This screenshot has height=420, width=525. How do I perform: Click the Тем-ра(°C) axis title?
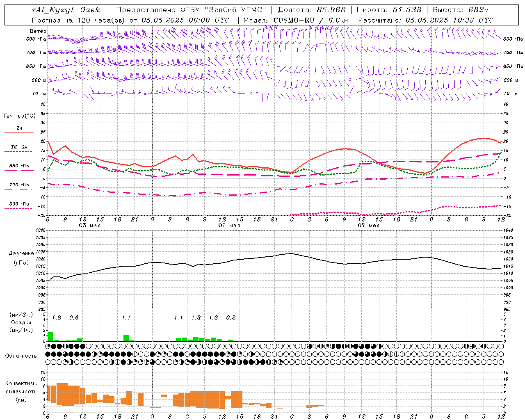pyautogui.click(x=19, y=116)
